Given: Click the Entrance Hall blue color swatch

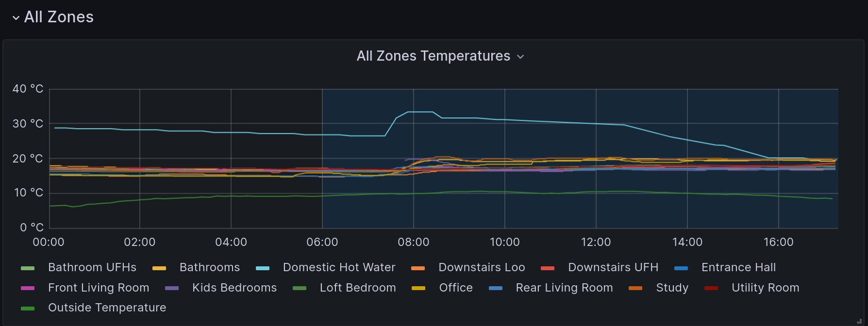Looking at the screenshot, I should (x=681, y=268).
